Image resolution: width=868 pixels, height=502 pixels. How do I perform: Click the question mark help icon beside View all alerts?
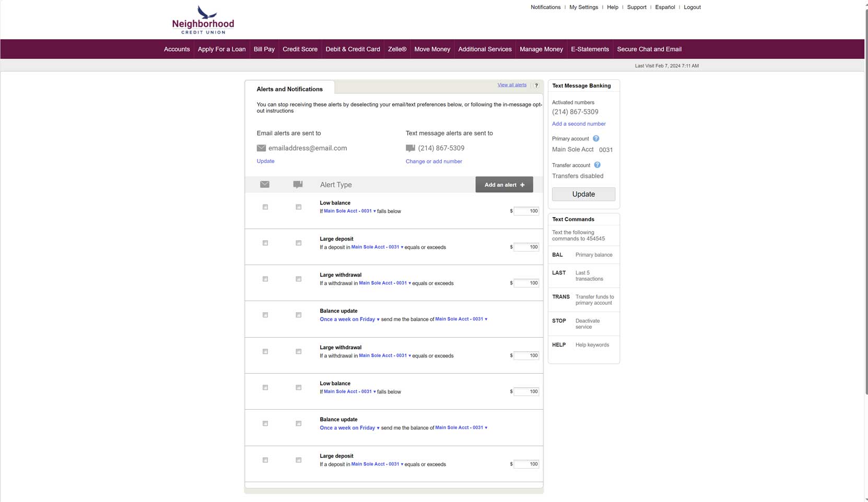[x=536, y=86]
